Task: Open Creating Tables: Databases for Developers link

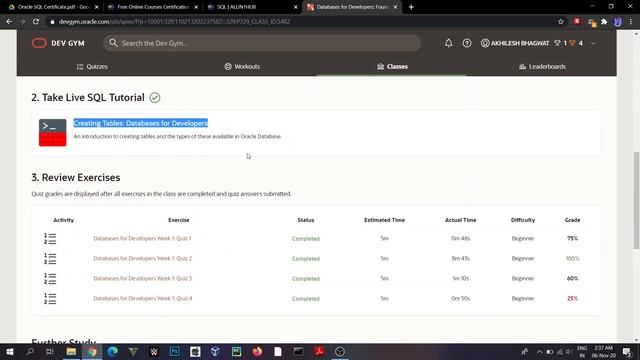Action: pyautogui.click(x=140, y=123)
